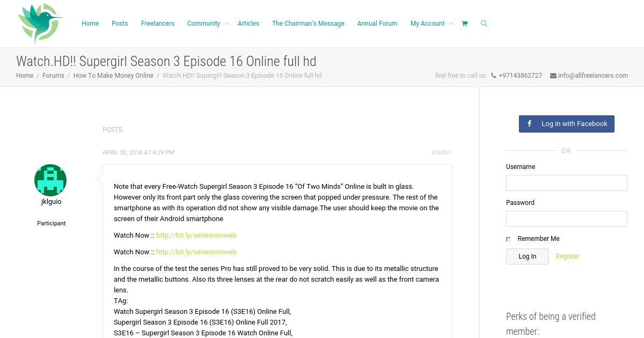Click the post date April 30, 2018

[138, 153]
